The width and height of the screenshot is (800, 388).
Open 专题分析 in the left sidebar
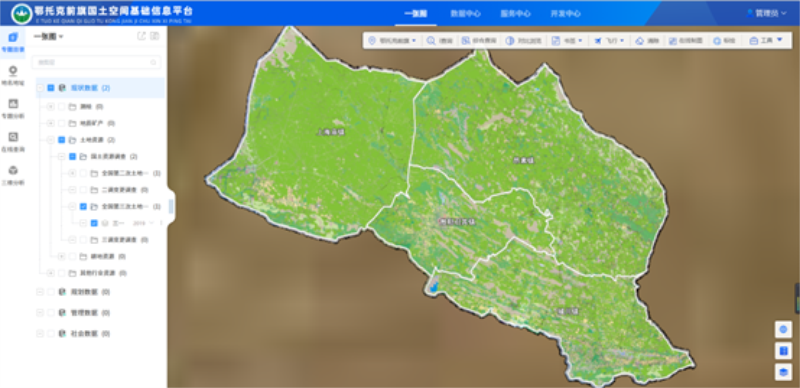pyautogui.click(x=13, y=109)
